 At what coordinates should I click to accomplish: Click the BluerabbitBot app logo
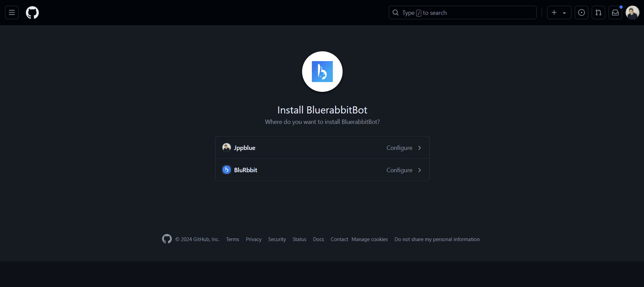[x=322, y=72]
